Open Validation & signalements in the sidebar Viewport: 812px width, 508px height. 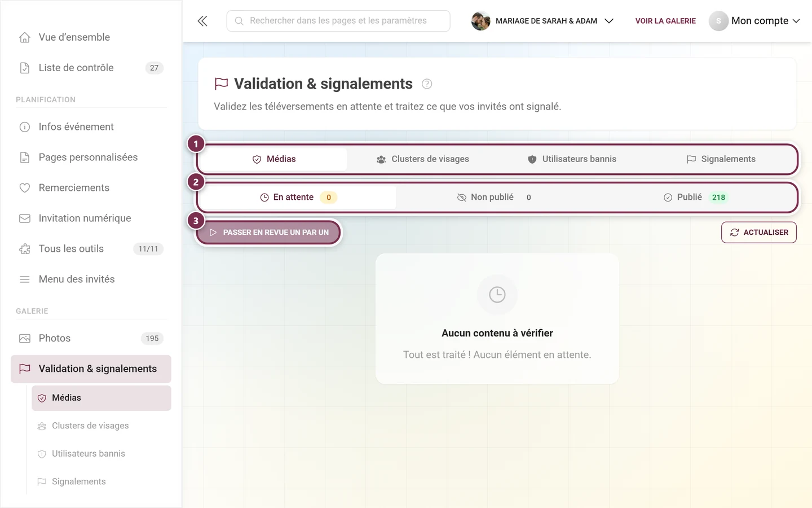(91, 369)
